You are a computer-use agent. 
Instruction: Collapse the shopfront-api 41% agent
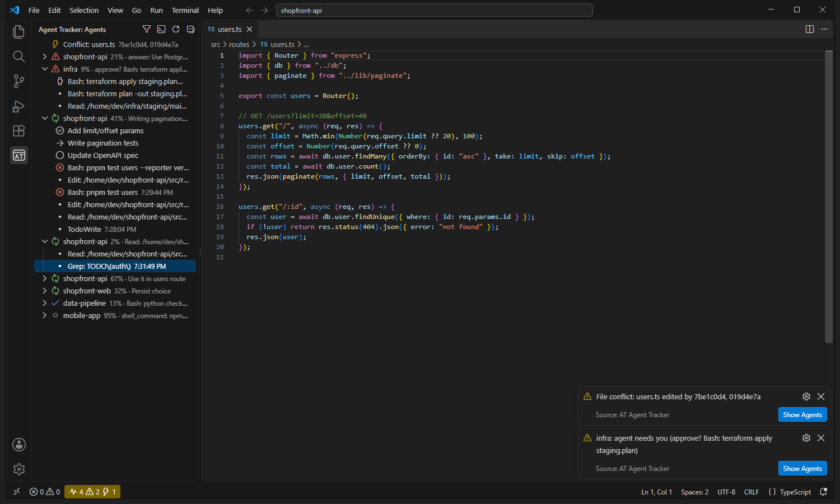[x=45, y=118]
